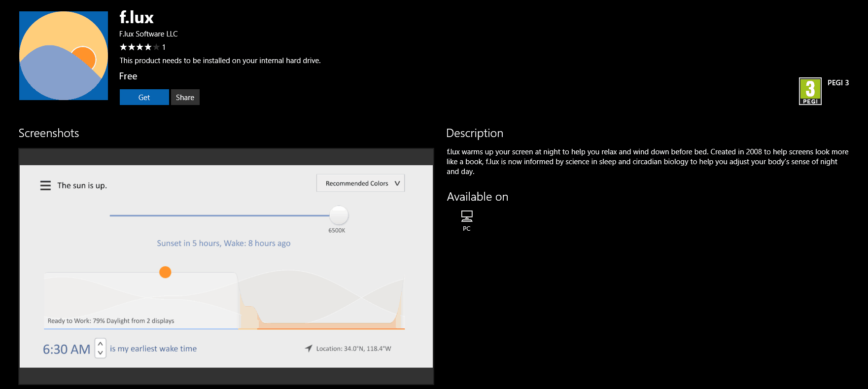Open the hamburger menu in screenshot
Viewport: 868px width, 389px height.
click(x=45, y=185)
